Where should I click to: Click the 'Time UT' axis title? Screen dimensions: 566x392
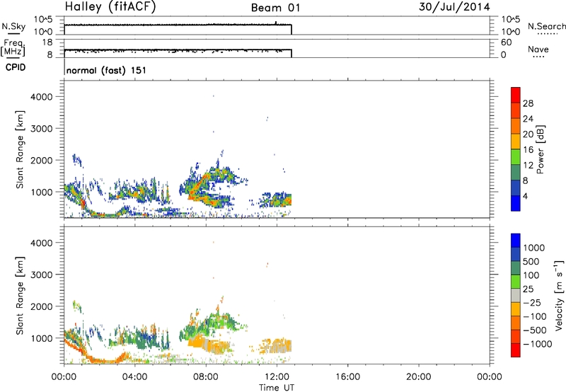[x=277, y=388]
